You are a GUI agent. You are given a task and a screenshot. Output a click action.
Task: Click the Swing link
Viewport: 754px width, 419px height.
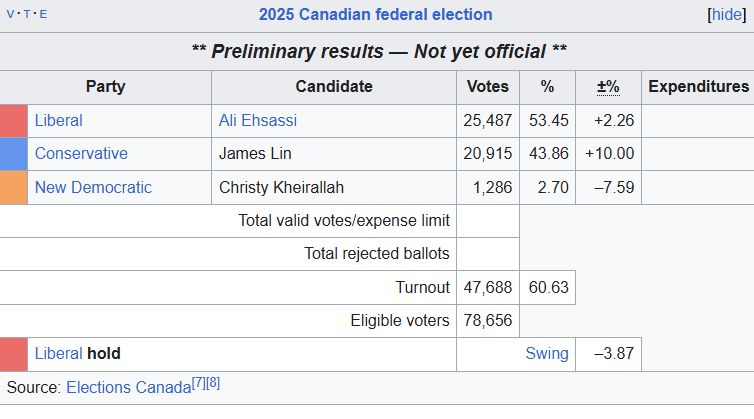tap(547, 354)
